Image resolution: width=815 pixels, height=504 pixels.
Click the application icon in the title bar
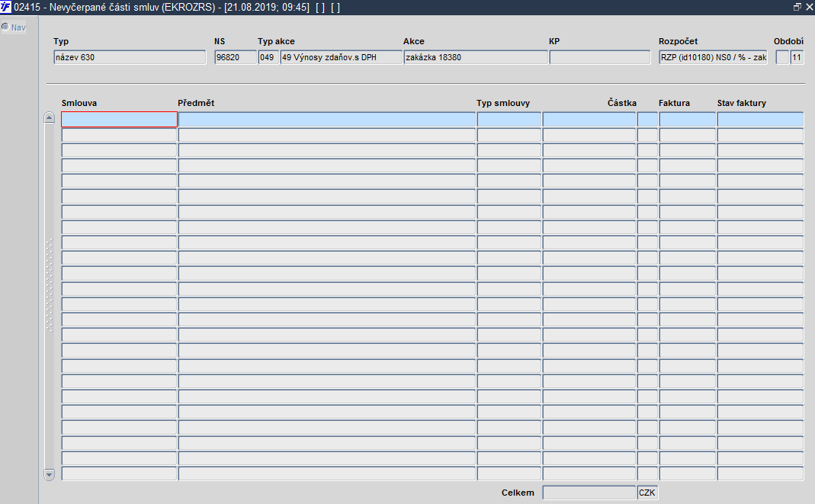point(5,8)
